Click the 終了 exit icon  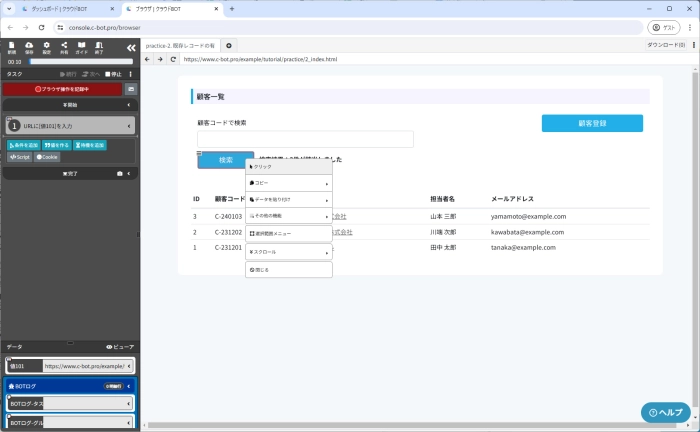98,47
